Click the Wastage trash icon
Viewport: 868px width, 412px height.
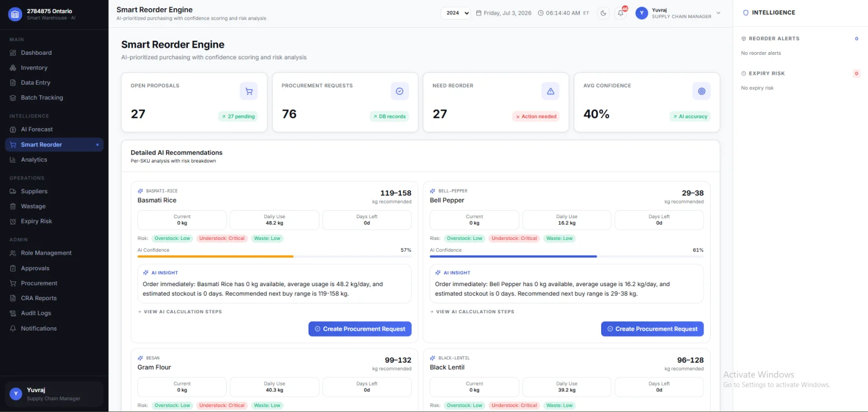pos(13,206)
